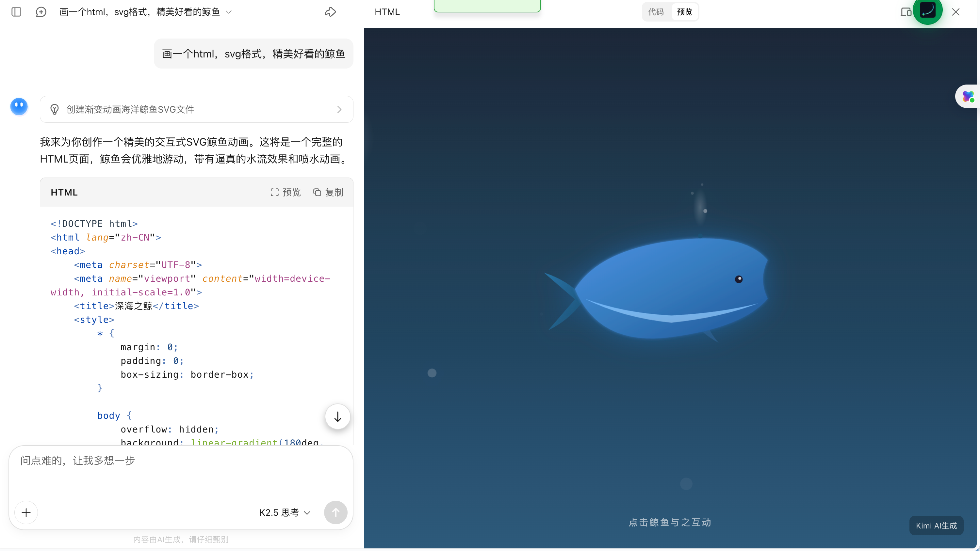Toggle the responsive device view icon
The height and width of the screenshot is (551, 980).
coord(906,12)
